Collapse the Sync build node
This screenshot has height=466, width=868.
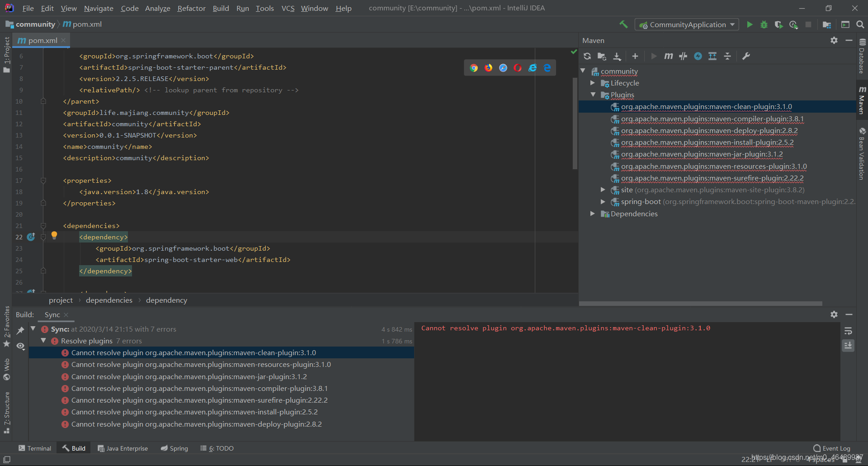33,329
